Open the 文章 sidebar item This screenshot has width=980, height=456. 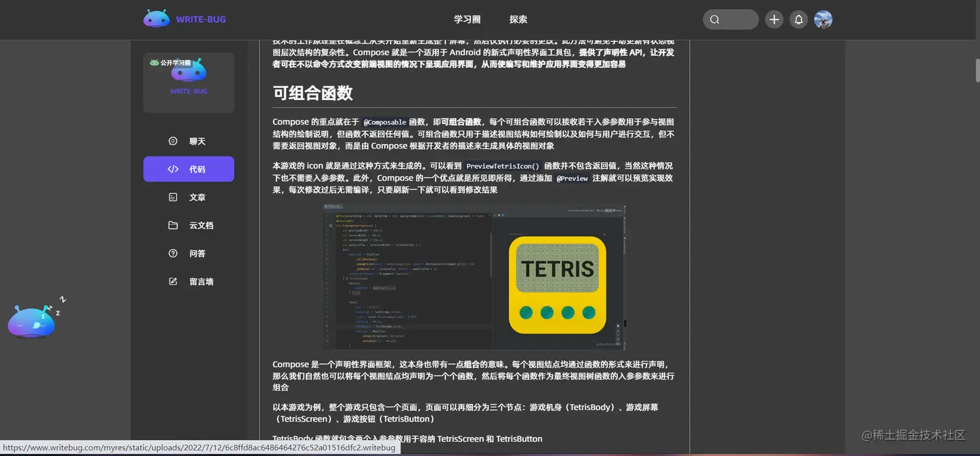tap(189, 197)
